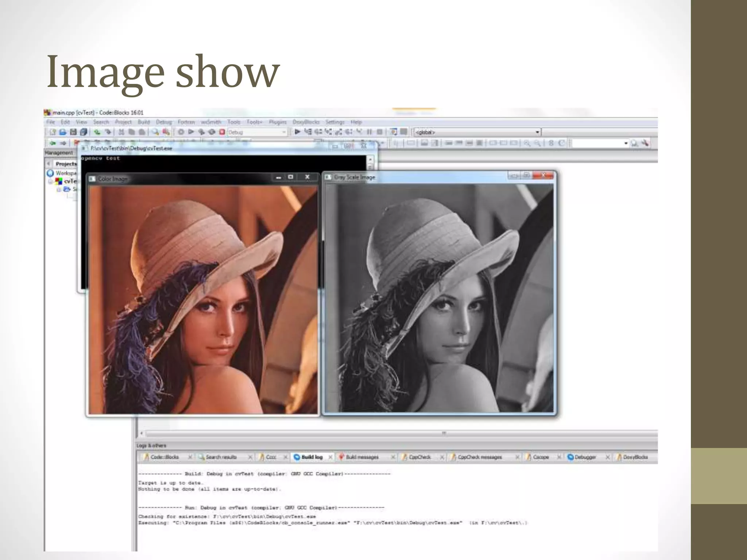
Task: Click the Next line debug icon
Action: [318, 132]
